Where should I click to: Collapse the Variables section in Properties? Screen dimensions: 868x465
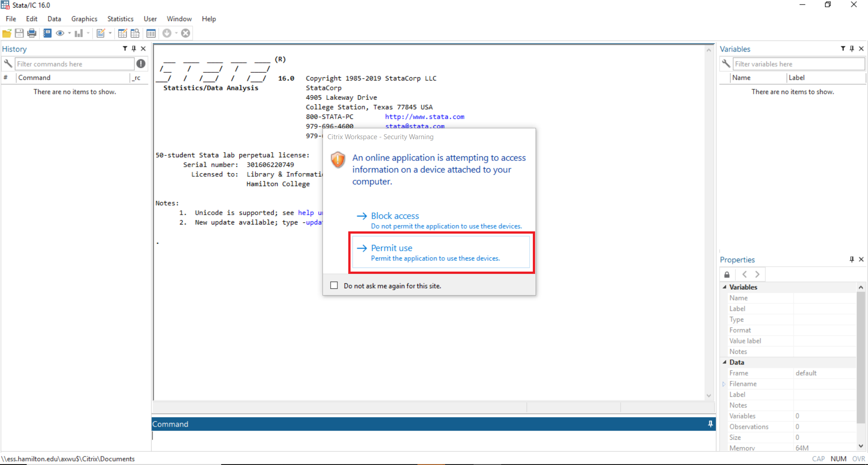tap(725, 287)
